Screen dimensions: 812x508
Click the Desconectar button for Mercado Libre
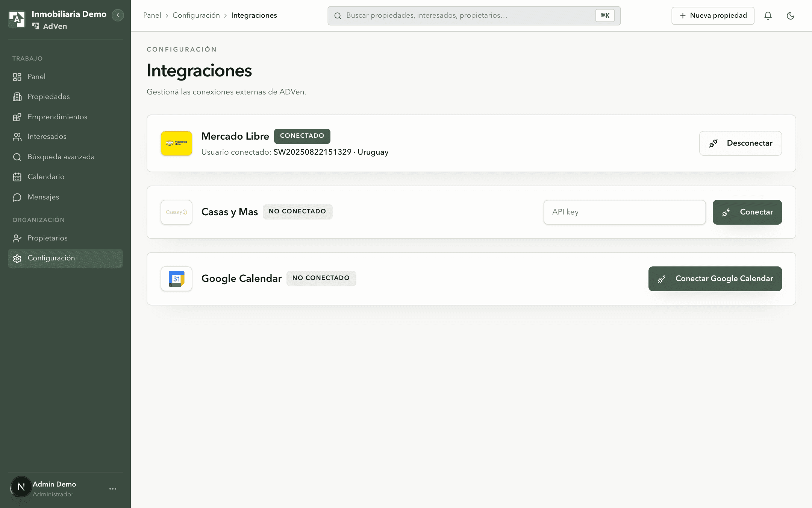pos(741,143)
